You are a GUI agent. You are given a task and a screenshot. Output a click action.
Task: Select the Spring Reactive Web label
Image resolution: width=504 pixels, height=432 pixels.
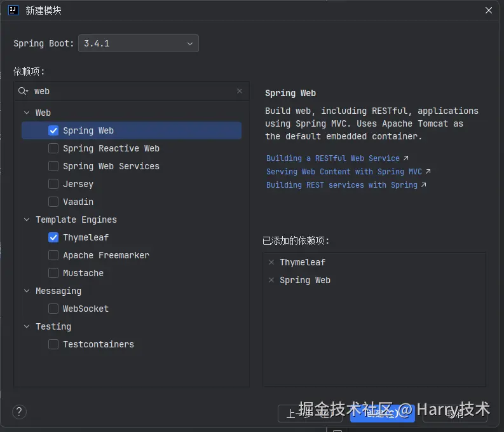click(x=111, y=148)
